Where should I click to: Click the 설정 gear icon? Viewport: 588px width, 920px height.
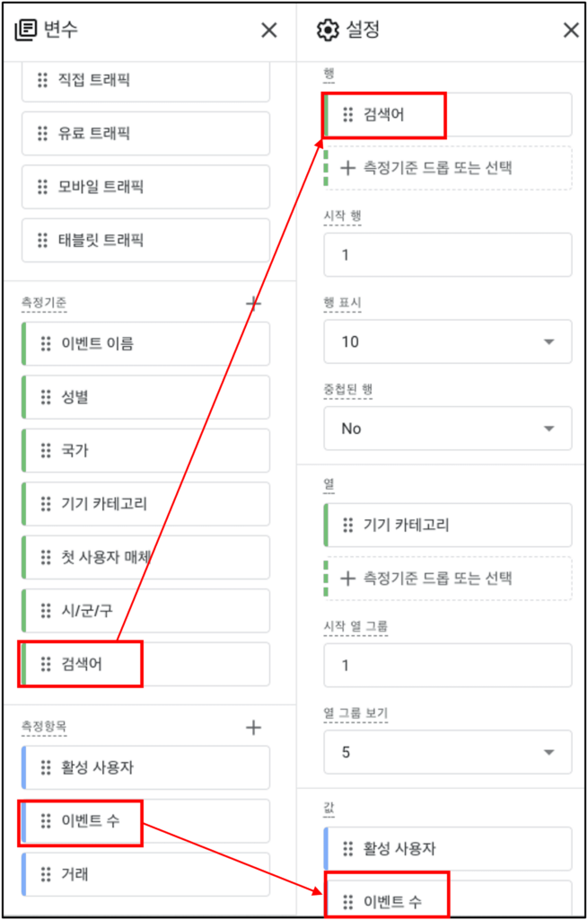(329, 31)
